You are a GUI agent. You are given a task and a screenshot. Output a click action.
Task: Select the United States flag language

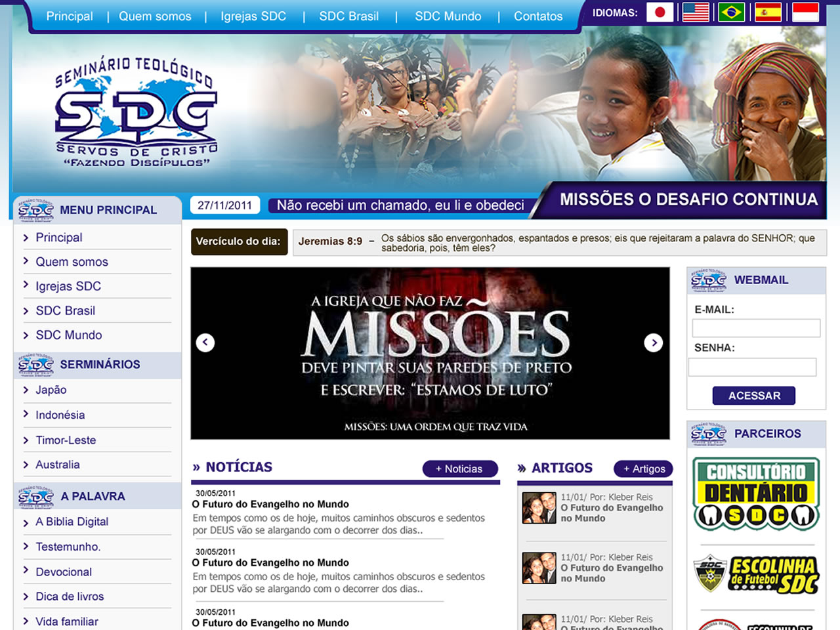(696, 12)
